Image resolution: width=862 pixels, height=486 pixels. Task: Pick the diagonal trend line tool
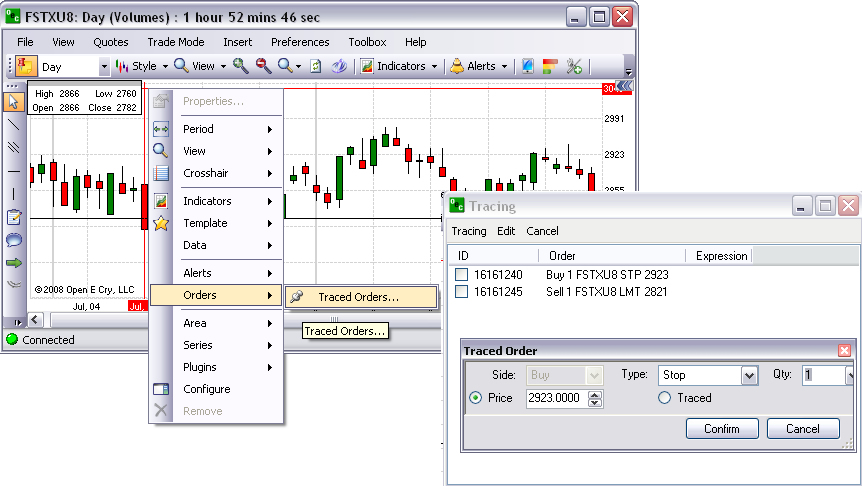tap(14, 124)
